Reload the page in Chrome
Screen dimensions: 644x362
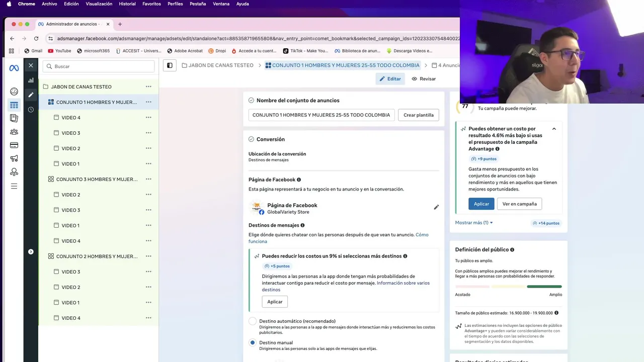36,38
